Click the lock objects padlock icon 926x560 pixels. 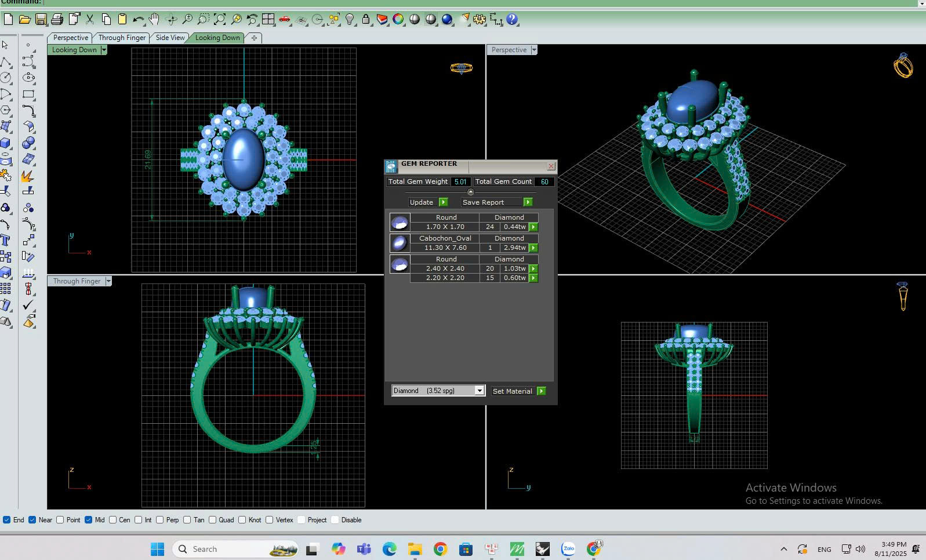(366, 20)
